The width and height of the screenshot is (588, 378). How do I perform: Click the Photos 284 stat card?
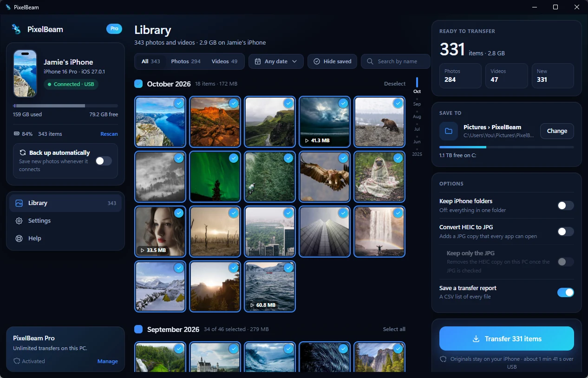point(460,76)
